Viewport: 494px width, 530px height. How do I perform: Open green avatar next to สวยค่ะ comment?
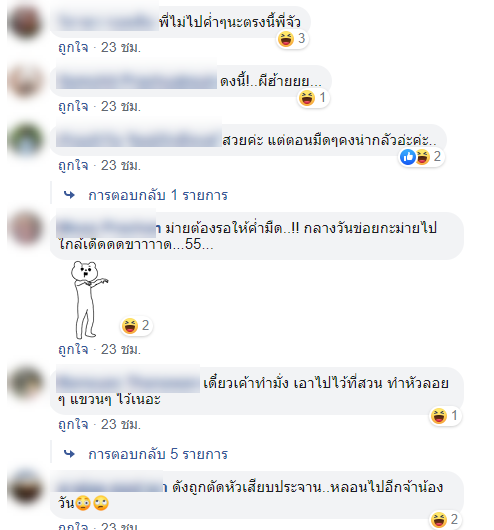click(25, 140)
